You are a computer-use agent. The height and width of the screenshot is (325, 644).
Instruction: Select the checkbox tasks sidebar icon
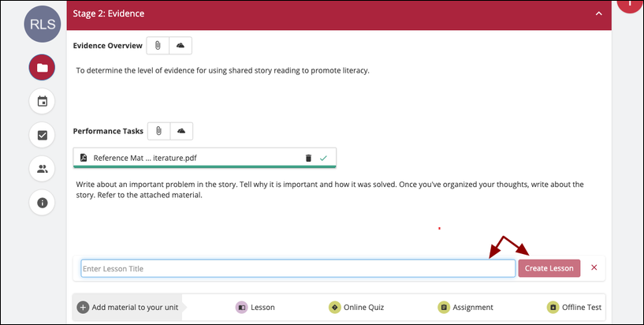[x=42, y=135]
